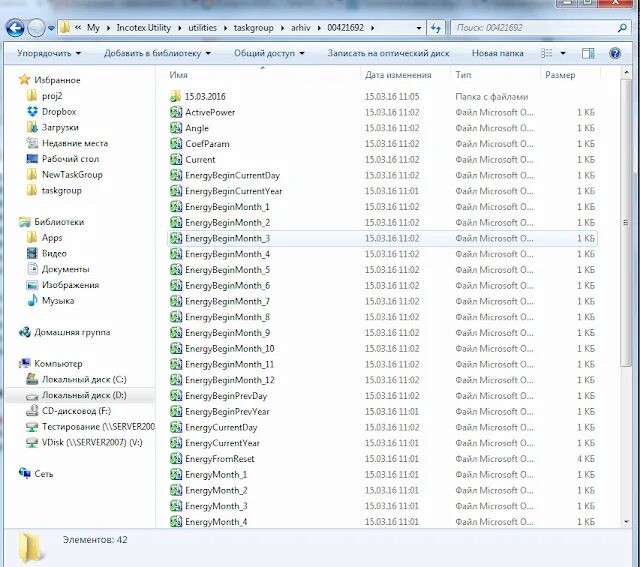Toggle the preview pane icon
This screenshot has height=567, width=640.
click(x=588, y=53)
